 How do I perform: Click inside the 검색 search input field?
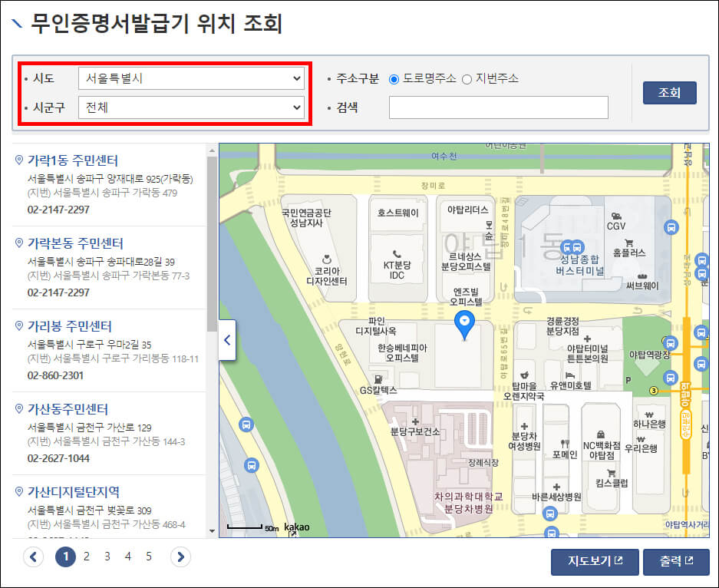point(499,107)
